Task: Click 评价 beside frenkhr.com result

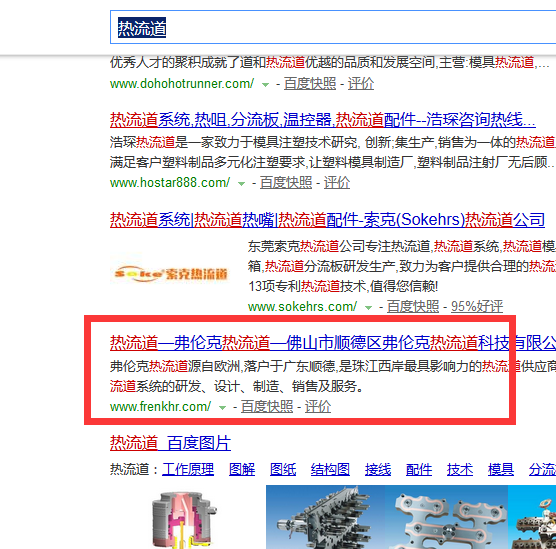Action: 318,407
